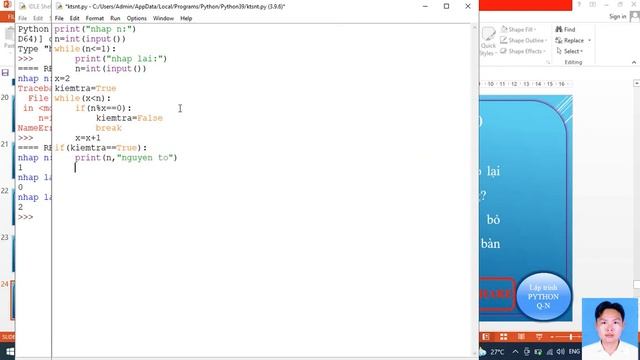This screenshot has height=360, width=640.
Task: Click PowerPoint Help question mark icon
Action: [579, 4]
